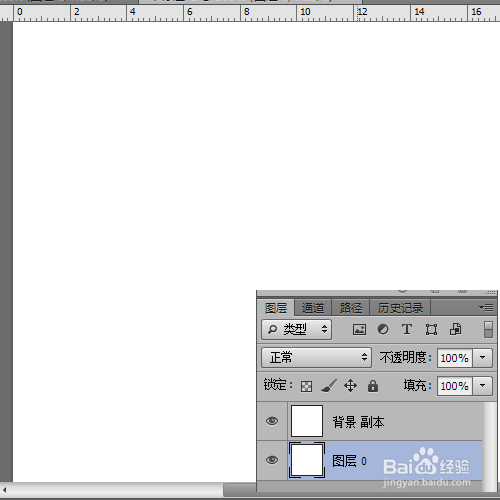Hide the 图层 0 layer
Image resolution: width=500 pixels, height=500 pixels.
pyautogui.click(x=272, y=460)
